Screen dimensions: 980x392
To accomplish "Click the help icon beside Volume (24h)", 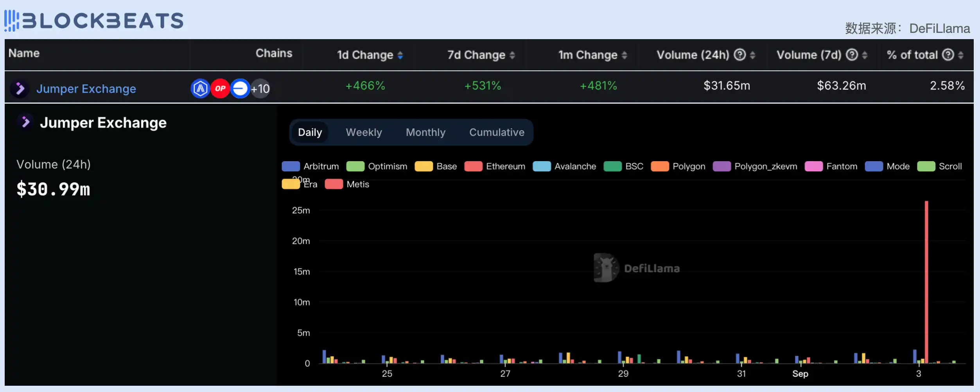I will 739,55.
